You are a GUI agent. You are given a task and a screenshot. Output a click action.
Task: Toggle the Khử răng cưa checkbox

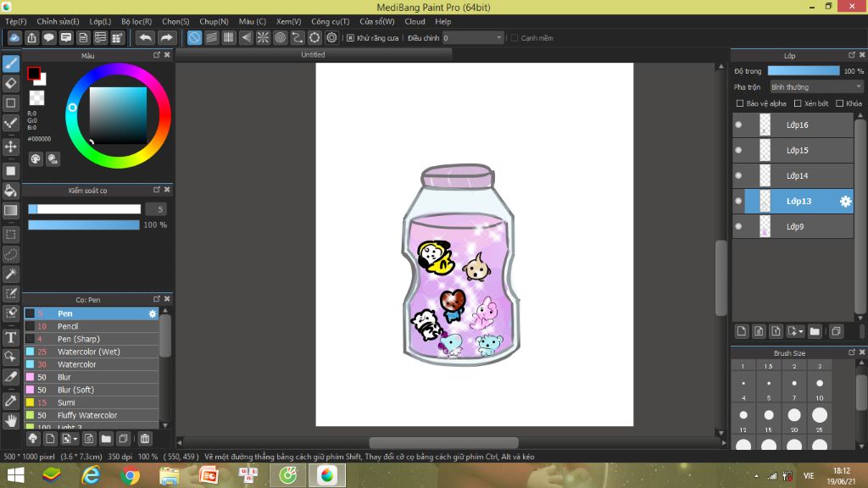pyautogui.click(x=350, y=38)
